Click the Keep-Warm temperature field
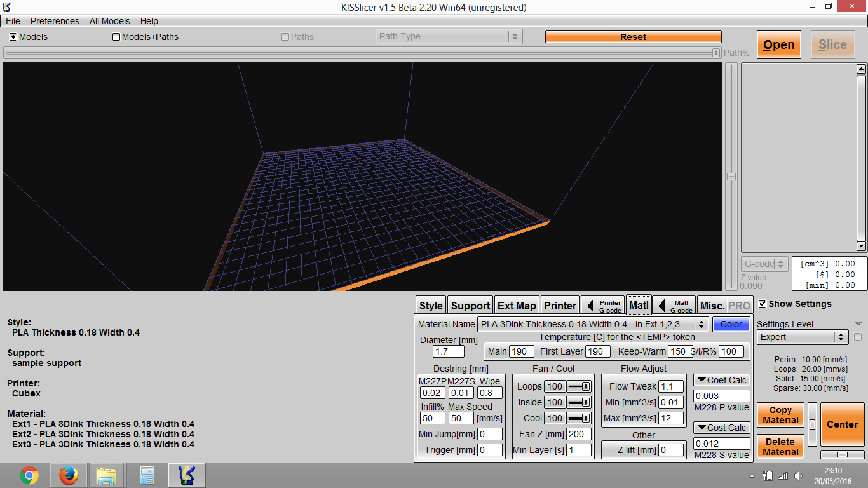The image size is (868, 488). (x=681, y=351)
